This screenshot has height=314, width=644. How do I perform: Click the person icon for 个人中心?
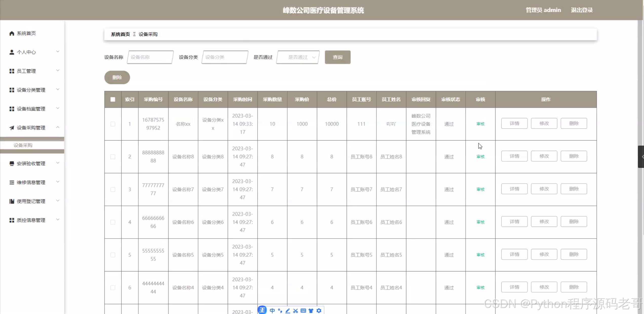click(12, 52)
